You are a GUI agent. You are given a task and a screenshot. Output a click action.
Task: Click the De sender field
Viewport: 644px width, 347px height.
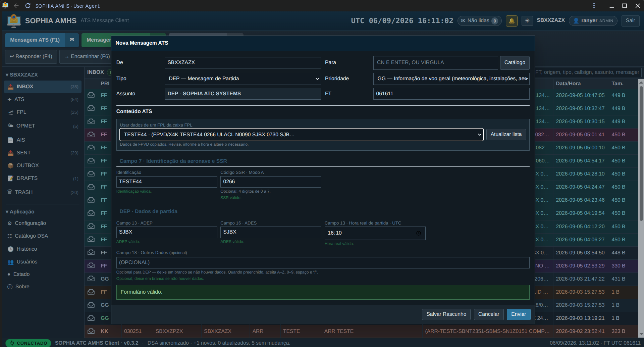(x=243, y=63)
